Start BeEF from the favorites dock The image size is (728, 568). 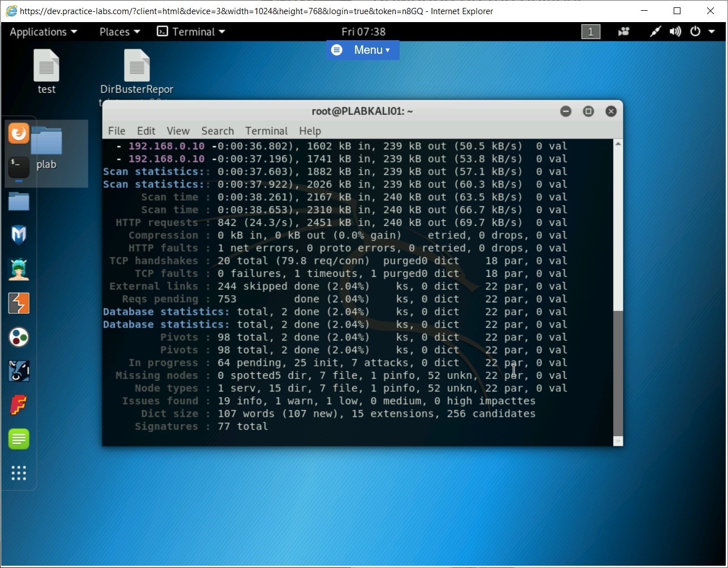pyautogui.click(x=19, y=269)
